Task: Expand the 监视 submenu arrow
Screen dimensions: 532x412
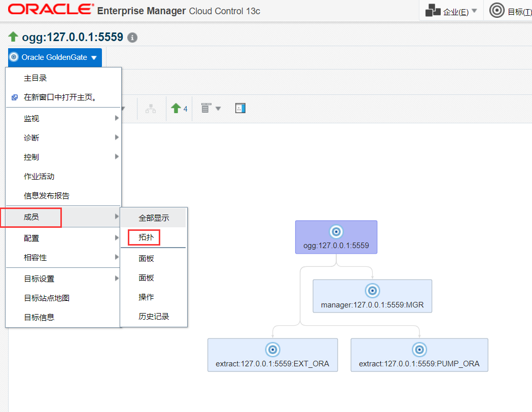Action: coord(117,118)
